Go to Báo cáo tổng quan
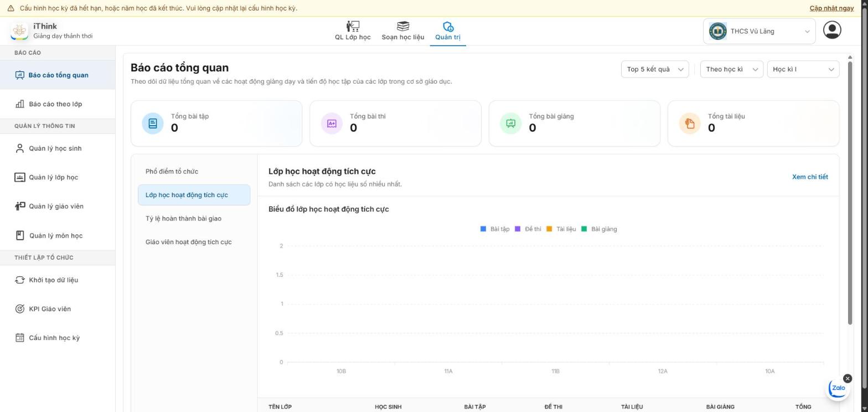The image size is (868, 412). [x=58, y=75]
